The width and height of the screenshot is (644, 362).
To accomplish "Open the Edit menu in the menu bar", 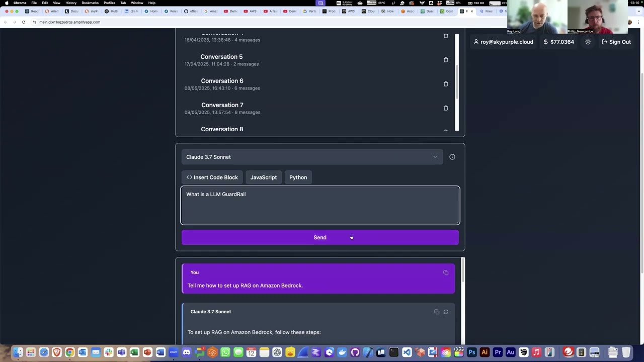I will coord(45,3).
